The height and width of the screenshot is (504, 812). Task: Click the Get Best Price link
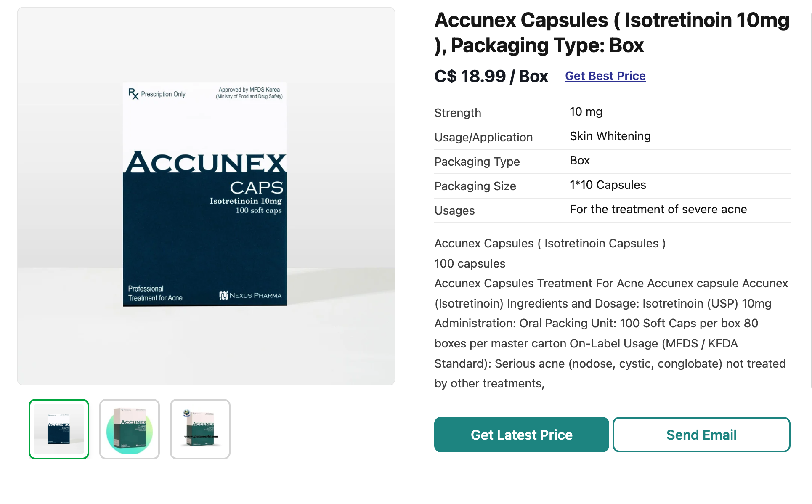[605, 76]
